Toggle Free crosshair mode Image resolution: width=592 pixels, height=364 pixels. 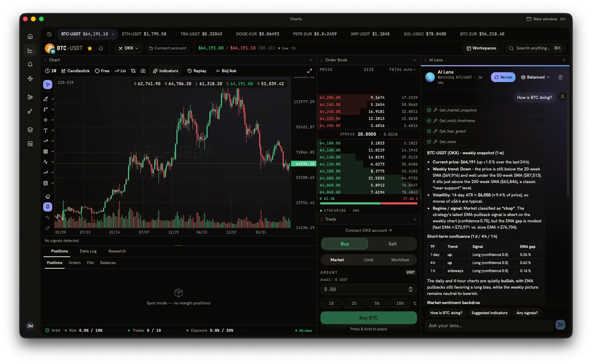pos(102,71)
